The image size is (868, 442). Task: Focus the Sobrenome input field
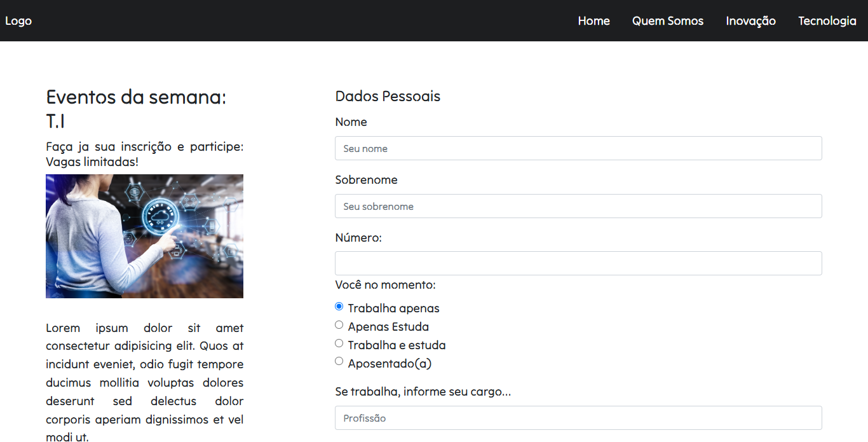tap(578, 206)
